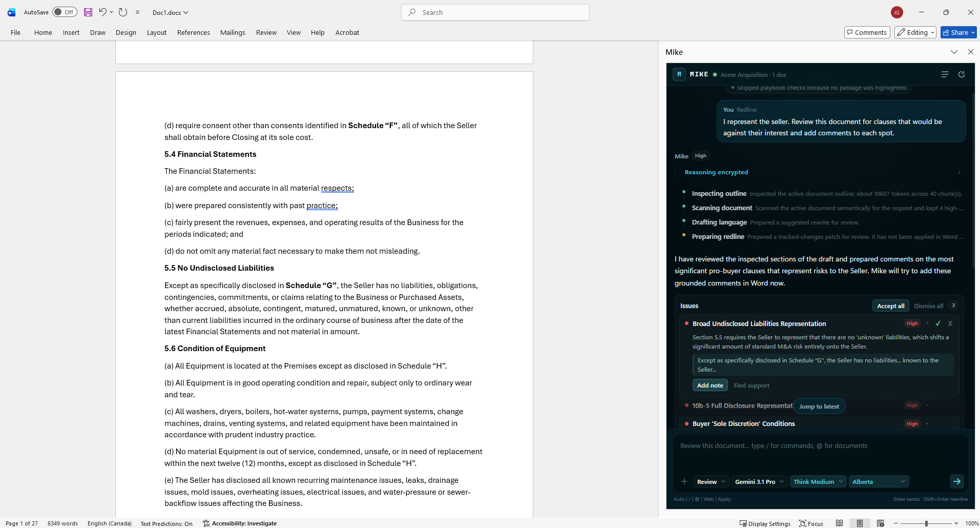Dismiss the Broad Undisclosed Liabilities issue with the X

[x=950, y=323]
